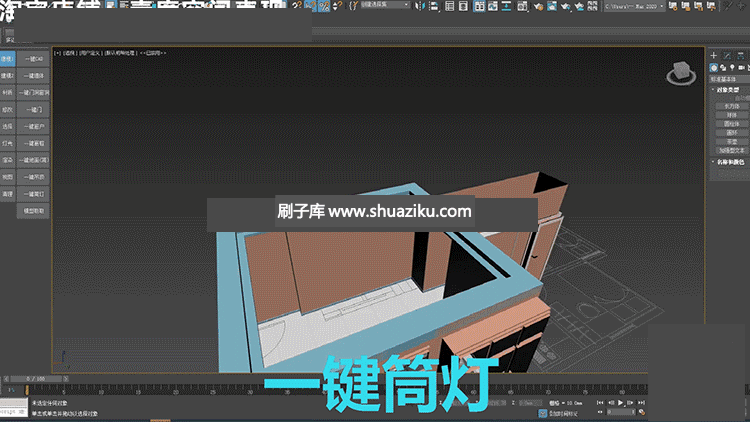Select the Cameras category icon
Viewport: 750px width, 422px height.
[741, 68]
